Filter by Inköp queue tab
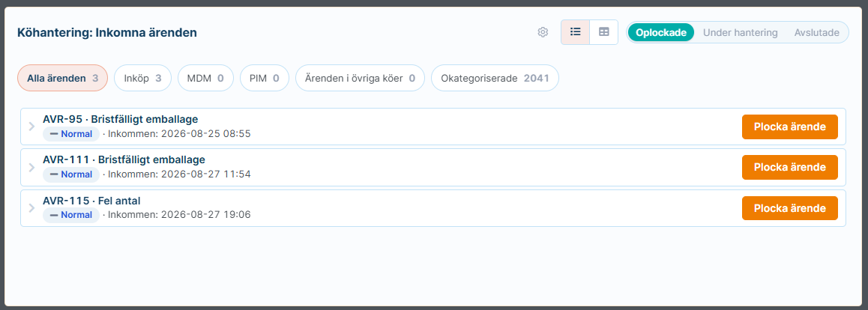The width and height of the screenshot is (868, 310). pos(143,79)
